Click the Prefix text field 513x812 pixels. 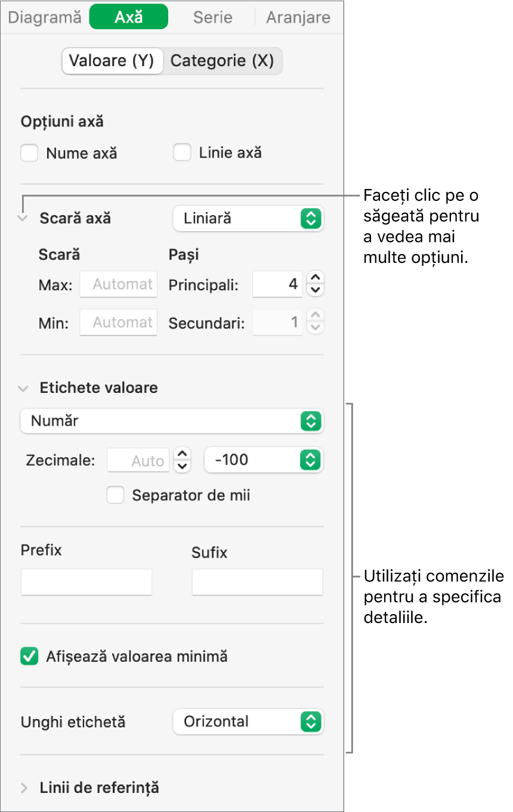coord(86,582)
